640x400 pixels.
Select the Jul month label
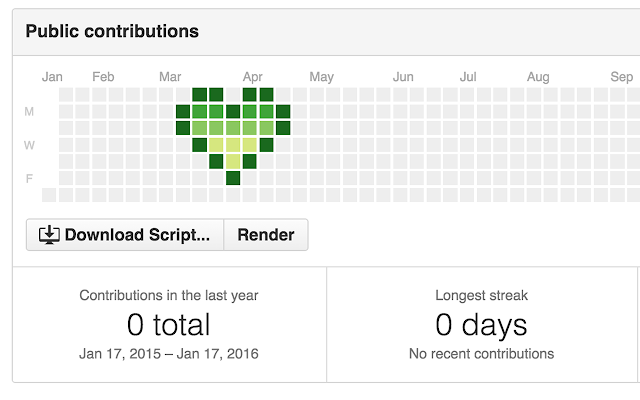(468, 76)
